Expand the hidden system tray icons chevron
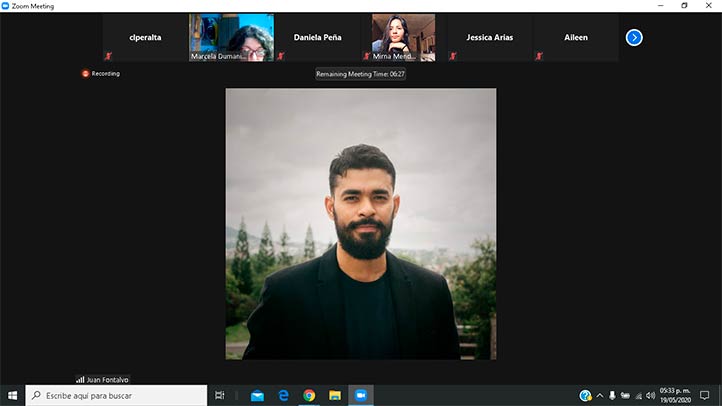The image size is (722, 406). point(600,396)
